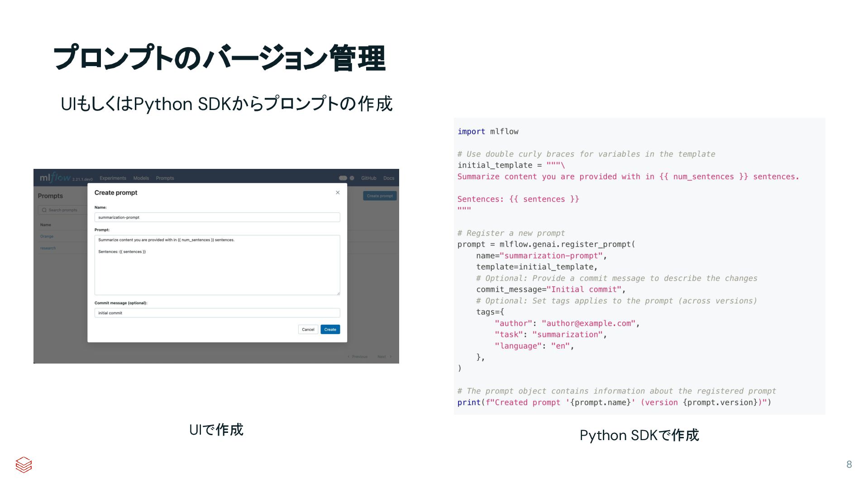Image resolution: width=868 pixels, height=489 pixels.
Task: Open the GitHub link in MLflow header
Action: (x=369, y=178)
